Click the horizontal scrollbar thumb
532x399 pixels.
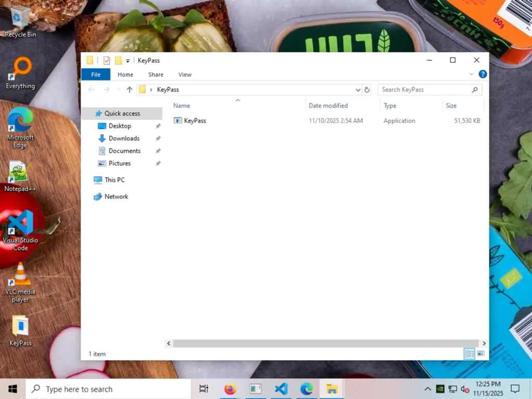pyautogui.click(x=326, y=343)
